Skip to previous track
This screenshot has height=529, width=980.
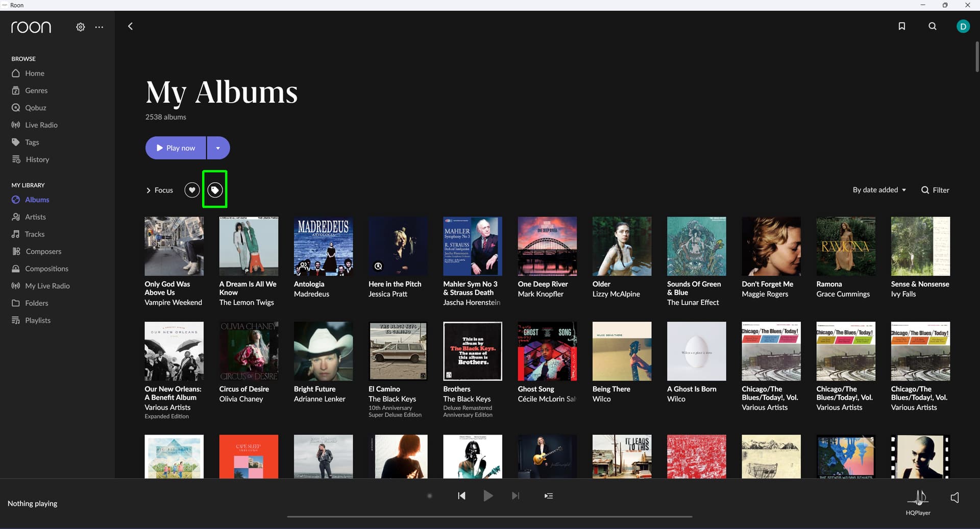(461, 496)
